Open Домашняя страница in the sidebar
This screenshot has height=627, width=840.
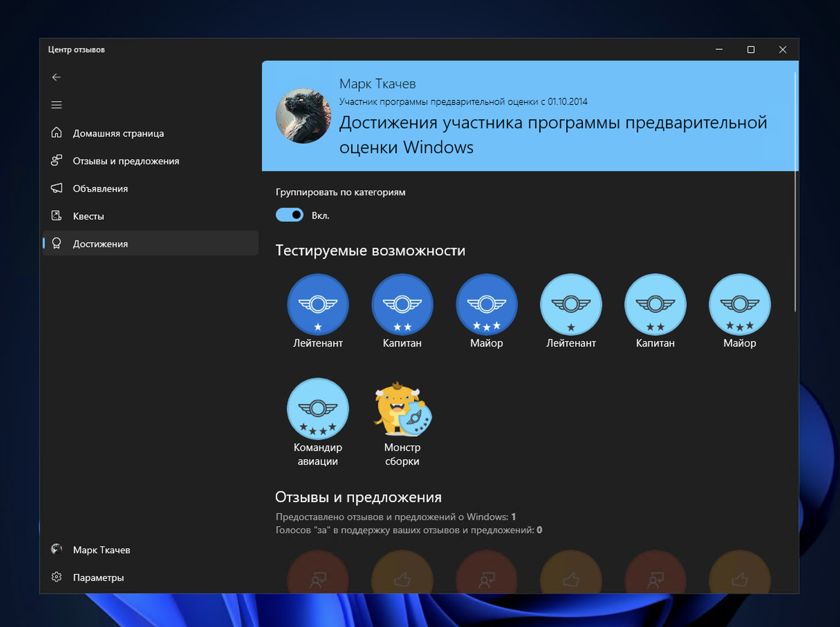point(150,133)
